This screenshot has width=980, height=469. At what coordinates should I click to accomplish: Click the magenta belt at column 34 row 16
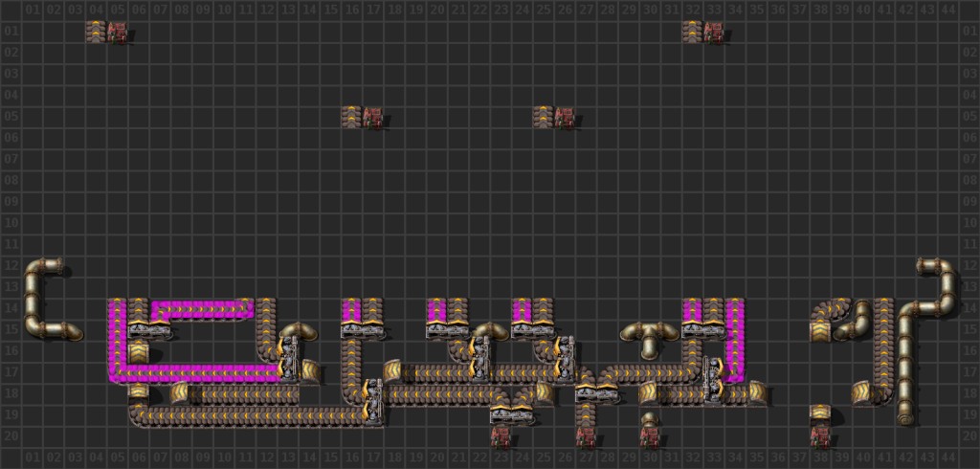pos(734,351)
